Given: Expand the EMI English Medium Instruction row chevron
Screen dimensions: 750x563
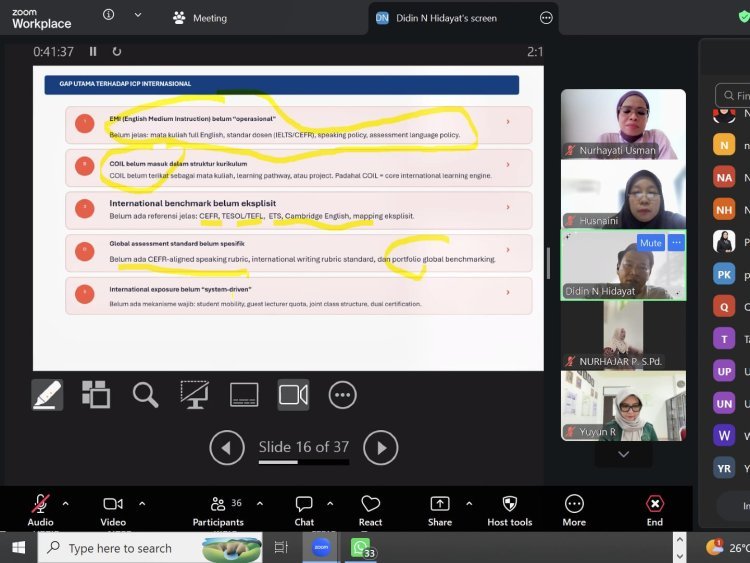Looking at the screenshot, I should 508,122.
